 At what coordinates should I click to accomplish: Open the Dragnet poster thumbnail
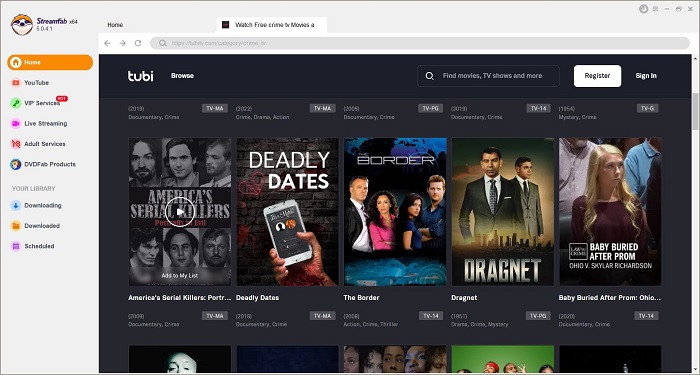pyautogui.click(x=503, y=212)
